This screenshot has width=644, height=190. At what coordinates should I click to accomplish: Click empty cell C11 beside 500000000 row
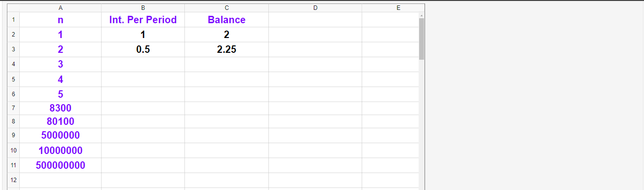226,165
